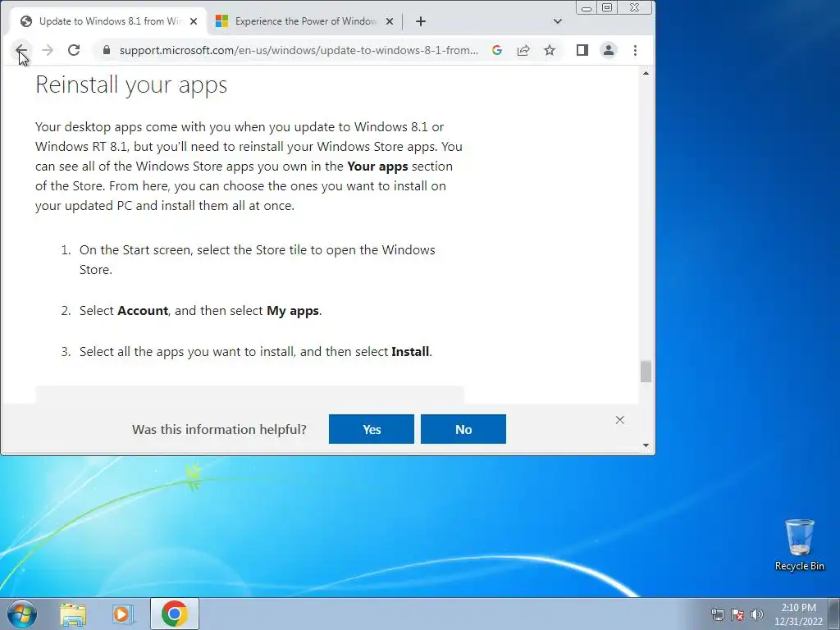Reload the current page
The image size is (840, 630).
point(74,50)
